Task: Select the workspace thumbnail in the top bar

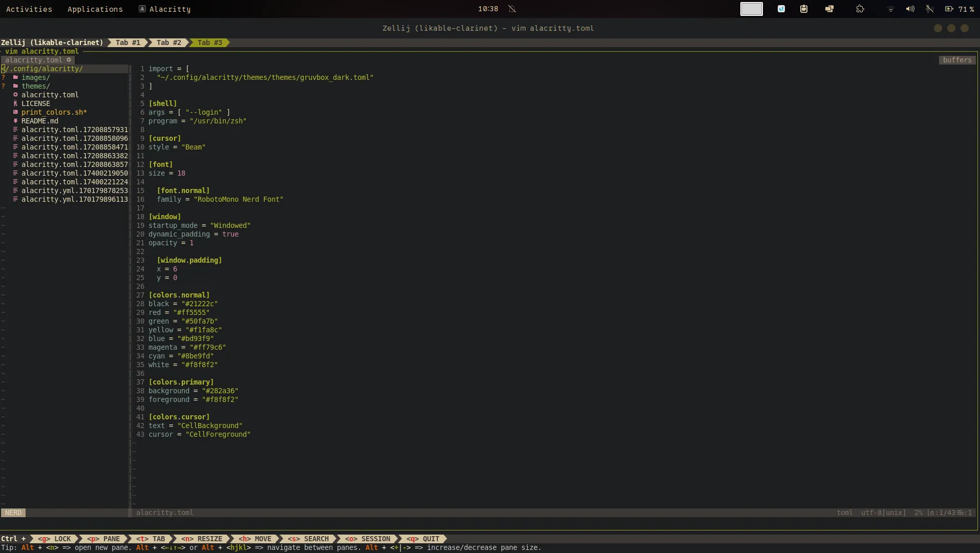Action: pos(751,9)
